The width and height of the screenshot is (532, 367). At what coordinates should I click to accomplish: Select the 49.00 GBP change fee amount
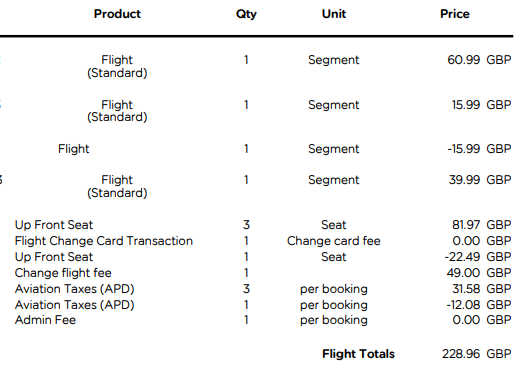pos(479,273)
